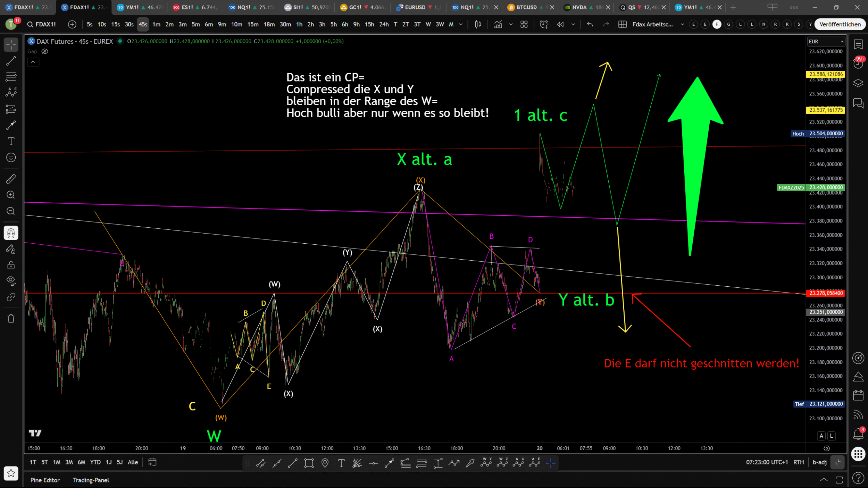
Task: Toggle the magnet snapping mode
Action: [x=11, y=233]
